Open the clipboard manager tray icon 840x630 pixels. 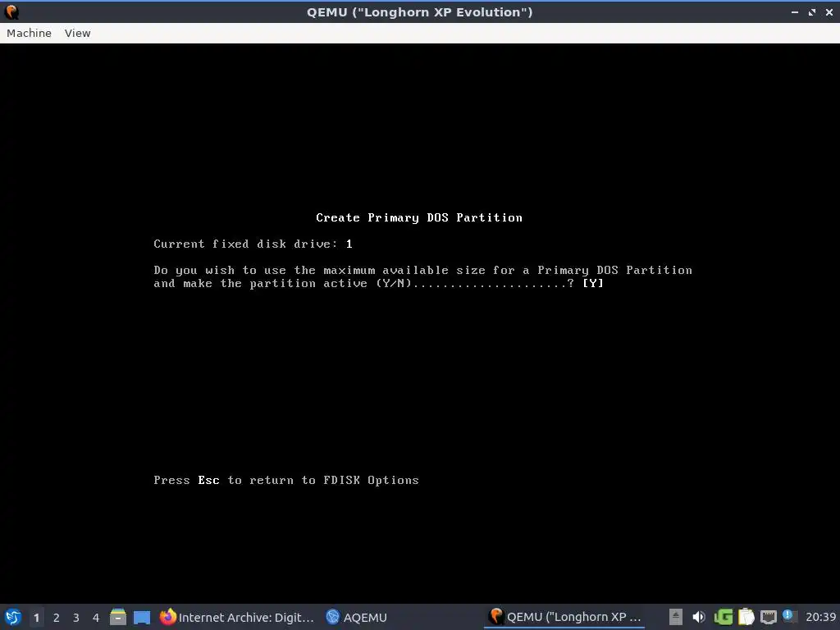pyautogui.click(x=746, y=617)
